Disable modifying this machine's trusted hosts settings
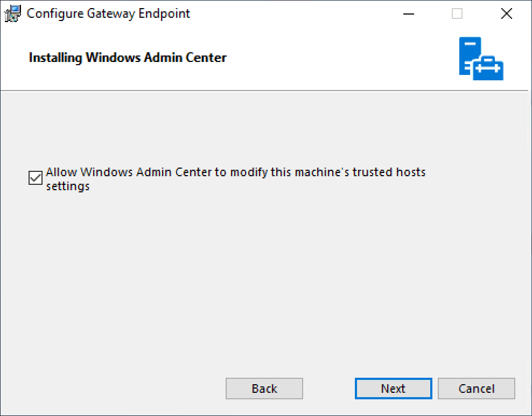 tap(36, 178)
